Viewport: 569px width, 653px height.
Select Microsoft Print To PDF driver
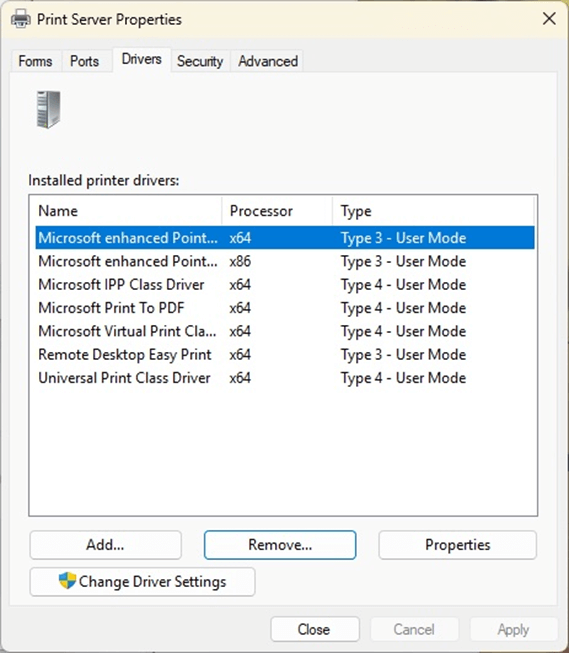click(x=285, y=308)
